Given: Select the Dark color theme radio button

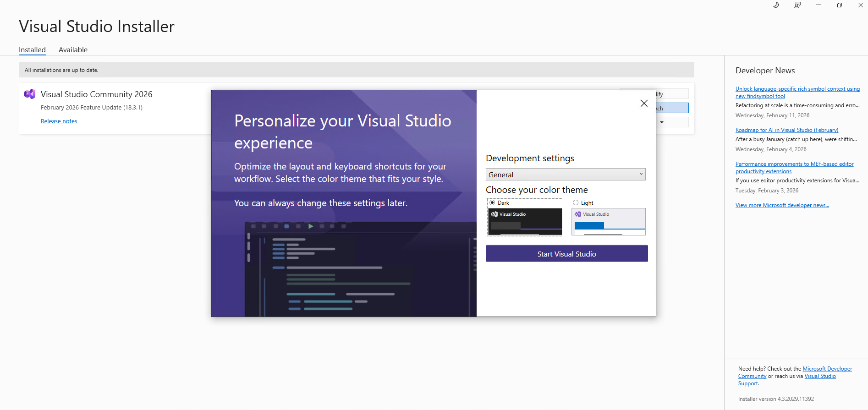Looking at the screenshot, I should [492, 202].
